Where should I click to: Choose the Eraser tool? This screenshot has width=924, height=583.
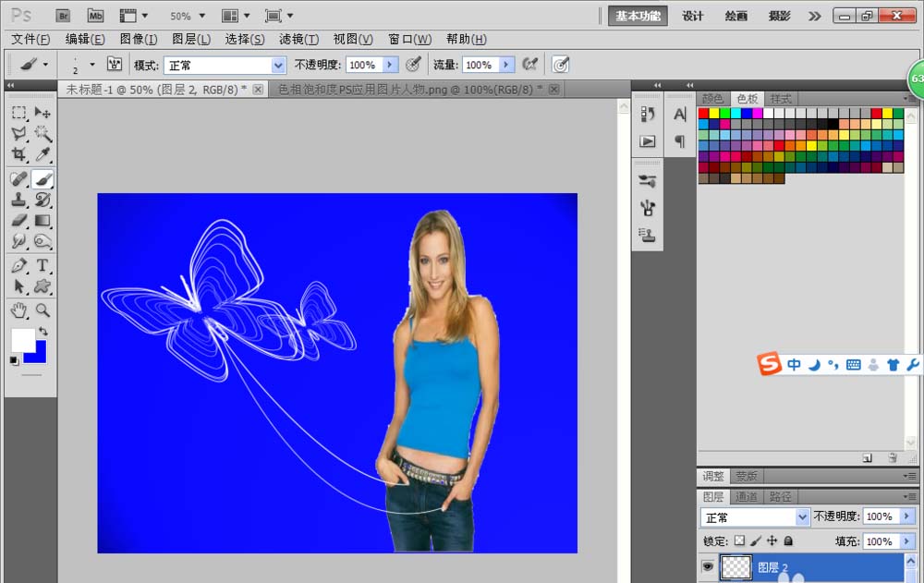click(x=18, y=221)
